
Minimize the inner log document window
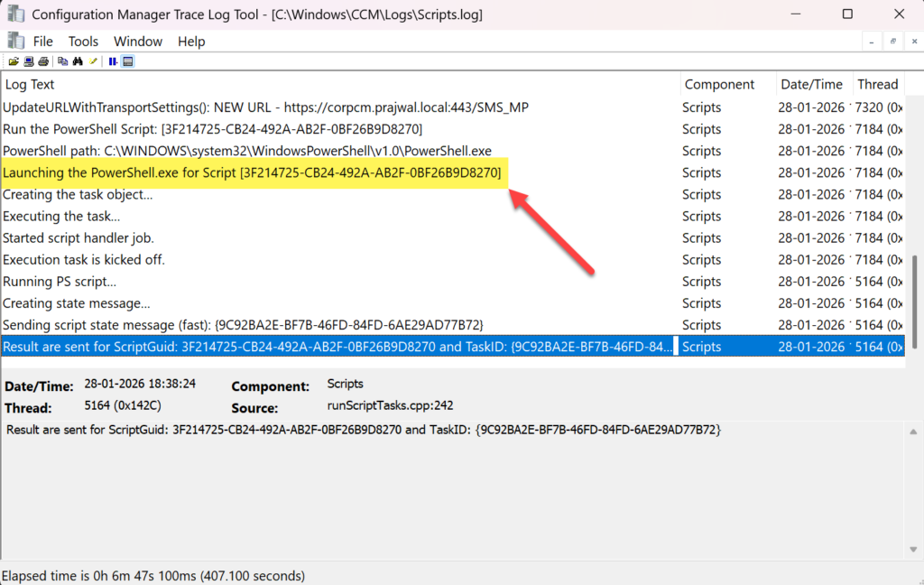coord(871,42)
